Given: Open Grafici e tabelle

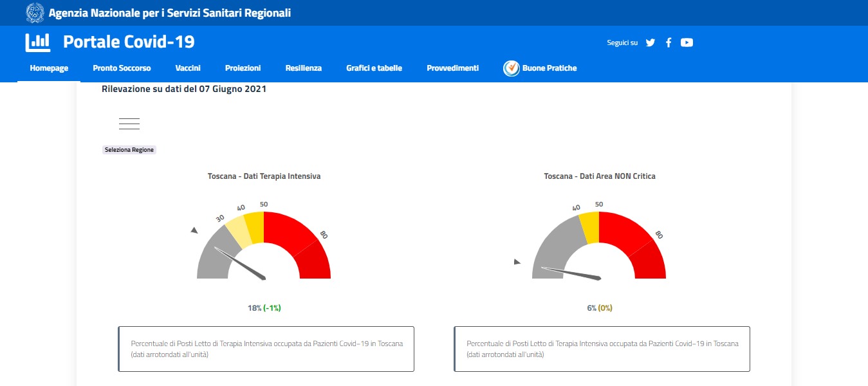Looking at the screenshot, I should coord(374,68).
